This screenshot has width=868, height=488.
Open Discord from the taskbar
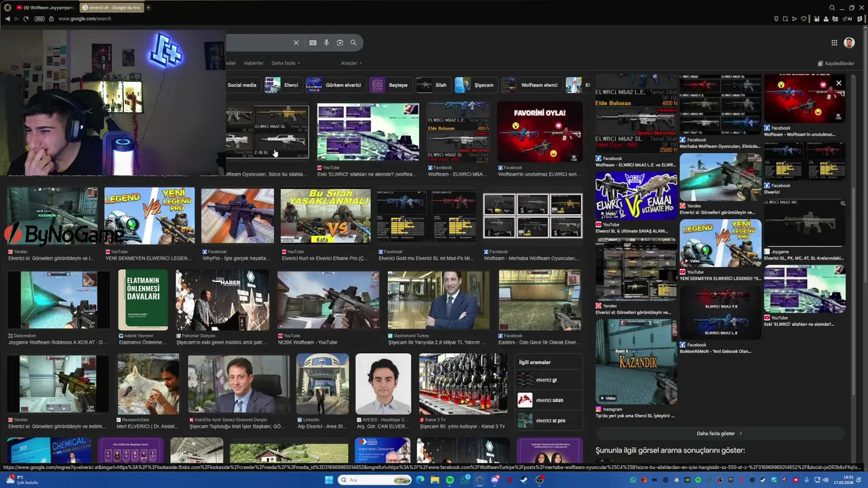point(495,480)
